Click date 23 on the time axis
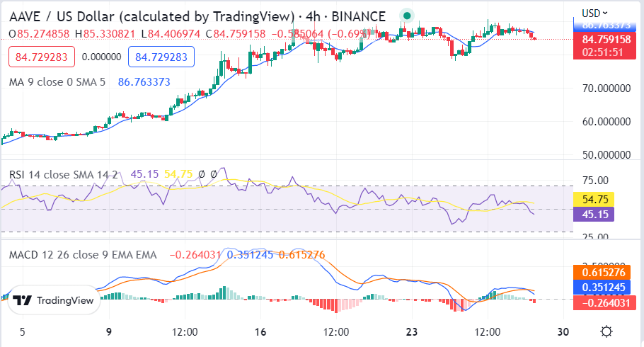 412,332
